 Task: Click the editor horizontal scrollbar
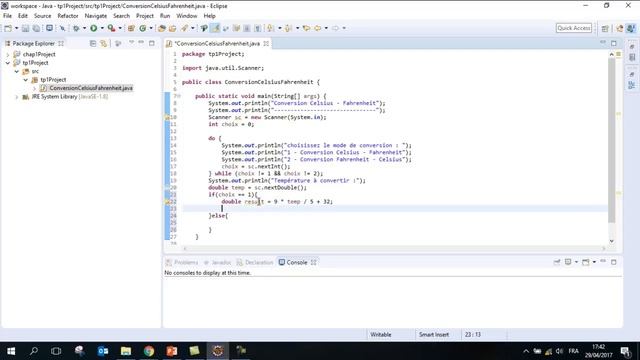[394, 248]
